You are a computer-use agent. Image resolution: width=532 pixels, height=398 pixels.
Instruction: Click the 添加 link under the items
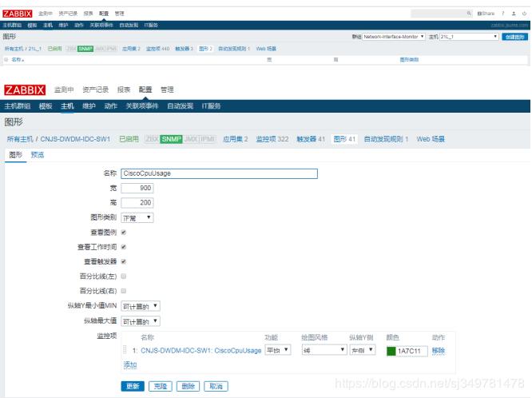point(130,364)
